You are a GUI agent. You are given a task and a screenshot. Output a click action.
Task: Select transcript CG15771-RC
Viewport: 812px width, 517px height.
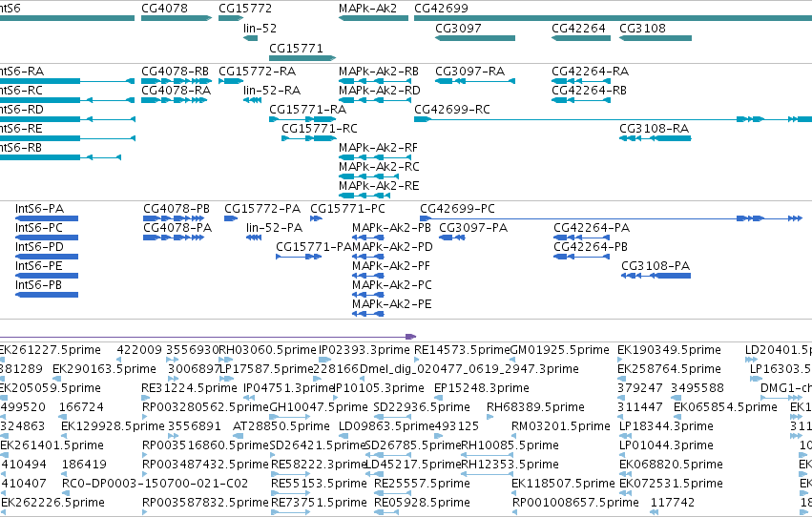point(320,129)
